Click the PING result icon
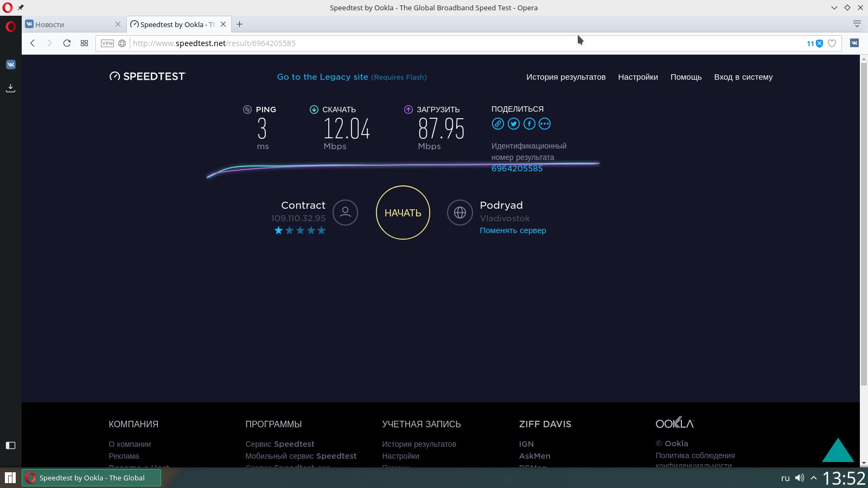868x488 pixels. (x=247, y=110)
